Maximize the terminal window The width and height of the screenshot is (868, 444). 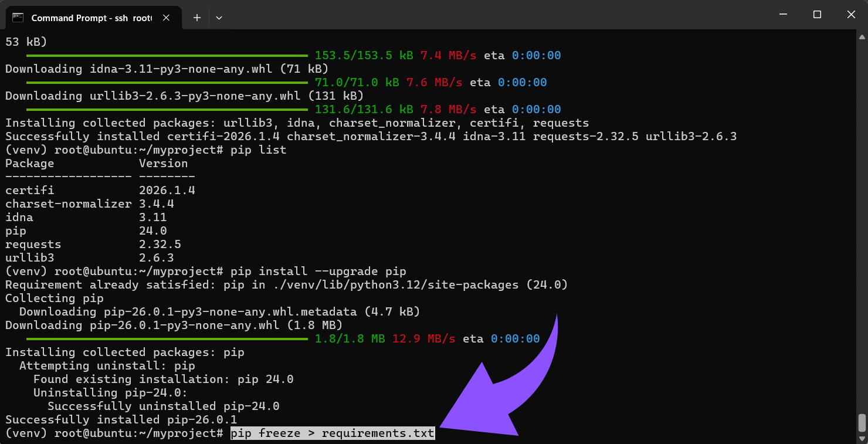pos(817,15)
